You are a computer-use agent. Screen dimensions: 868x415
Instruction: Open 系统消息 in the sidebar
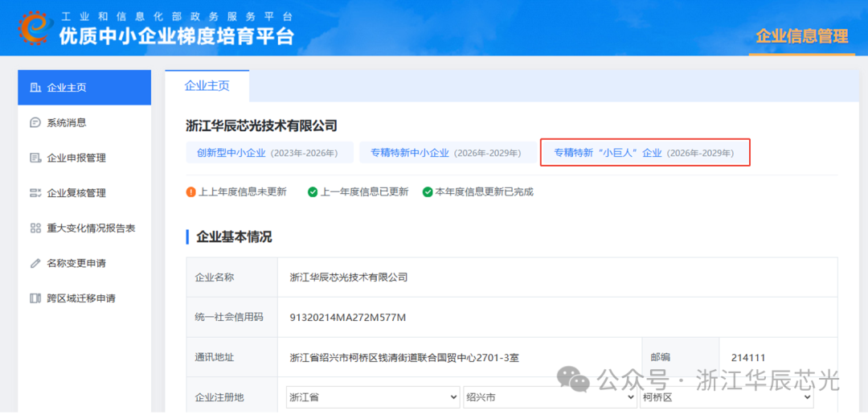(x=84, y=123)
